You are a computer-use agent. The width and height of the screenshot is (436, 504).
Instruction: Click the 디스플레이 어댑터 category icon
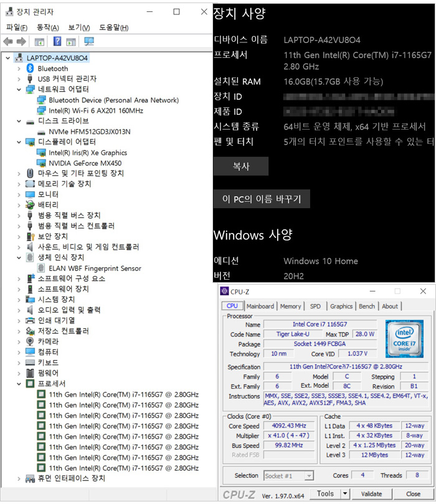tap(30, 142)
